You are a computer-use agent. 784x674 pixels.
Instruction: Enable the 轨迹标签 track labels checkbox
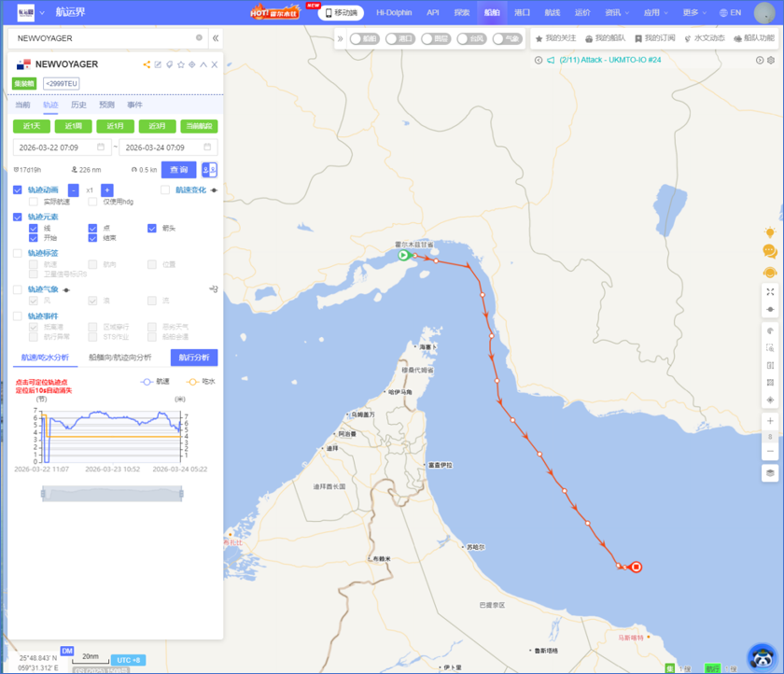tap(18, 253)
